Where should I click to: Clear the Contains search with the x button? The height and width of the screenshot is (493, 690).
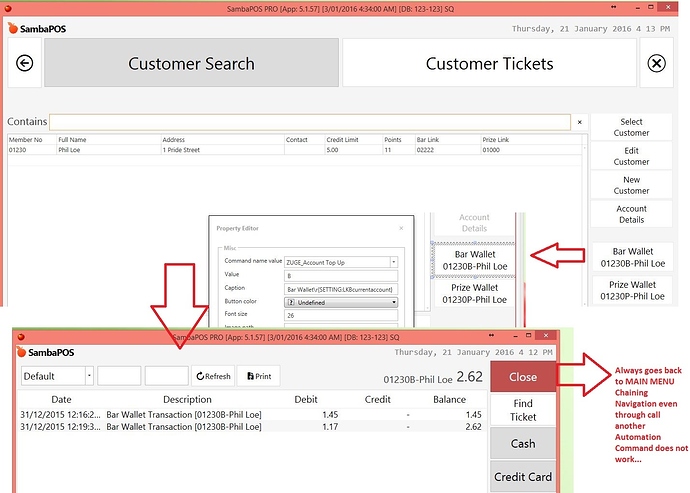(x=580, y=122)
